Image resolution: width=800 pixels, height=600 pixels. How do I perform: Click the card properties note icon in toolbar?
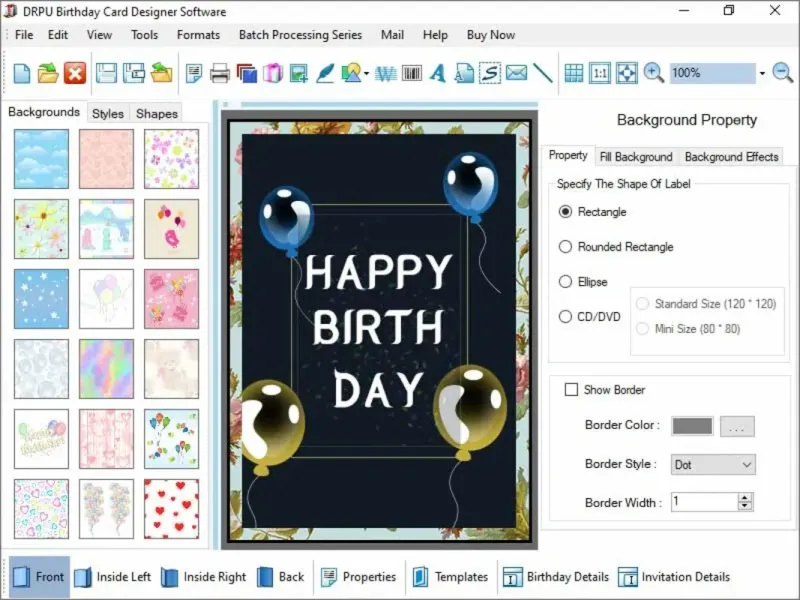coord(194,73)
